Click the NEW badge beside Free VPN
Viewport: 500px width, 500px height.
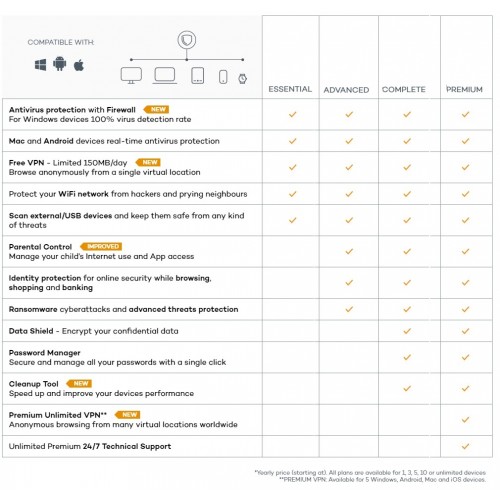coord(148,162)
